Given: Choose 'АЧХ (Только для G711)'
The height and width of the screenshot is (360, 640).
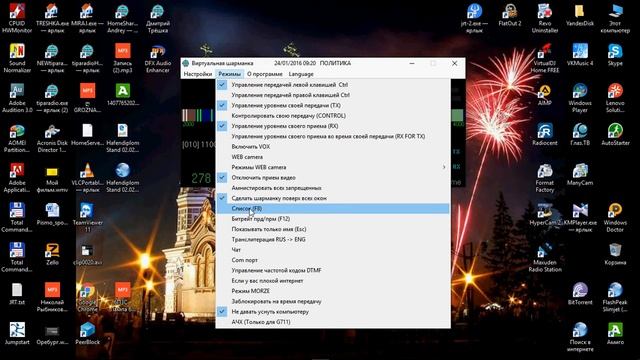Looking at the screenshot, I should [x=333, y=322].
